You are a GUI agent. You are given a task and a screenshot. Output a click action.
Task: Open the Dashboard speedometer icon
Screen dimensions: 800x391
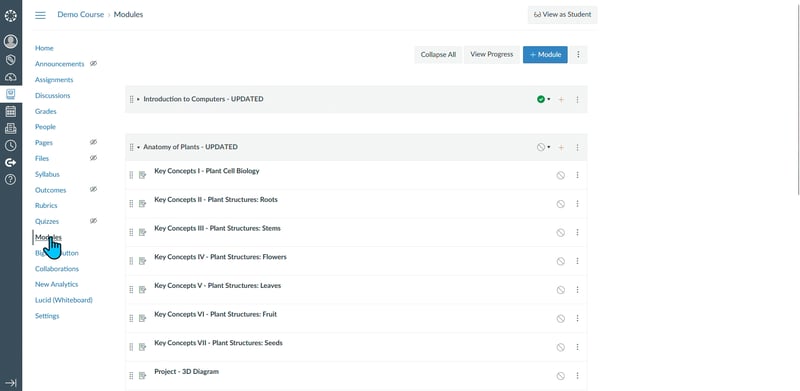coord(11,77)
